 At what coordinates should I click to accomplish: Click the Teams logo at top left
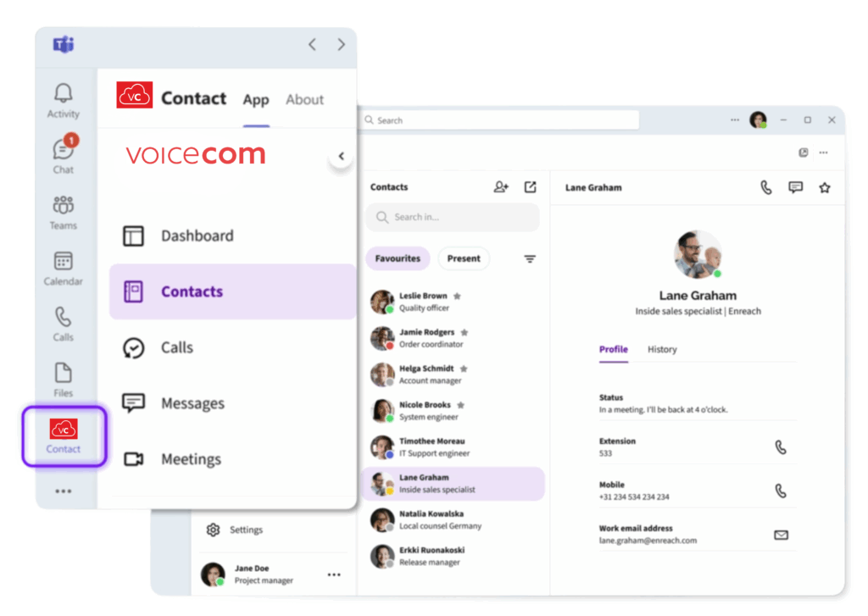[64, 44]
